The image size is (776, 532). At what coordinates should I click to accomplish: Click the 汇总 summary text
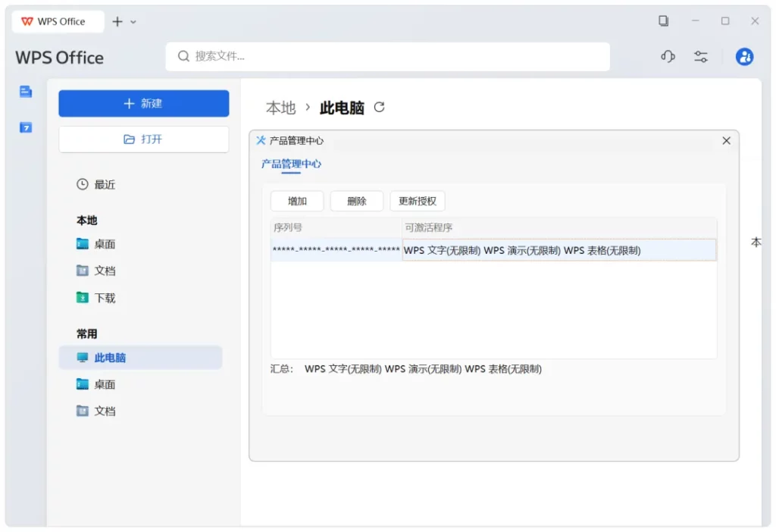pos(406,369)
